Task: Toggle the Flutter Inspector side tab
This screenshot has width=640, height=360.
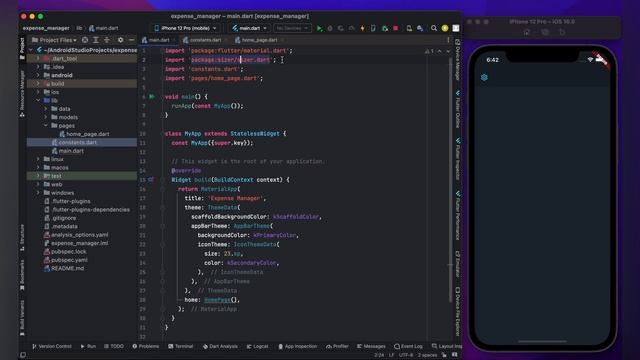Action: point(458,158)
